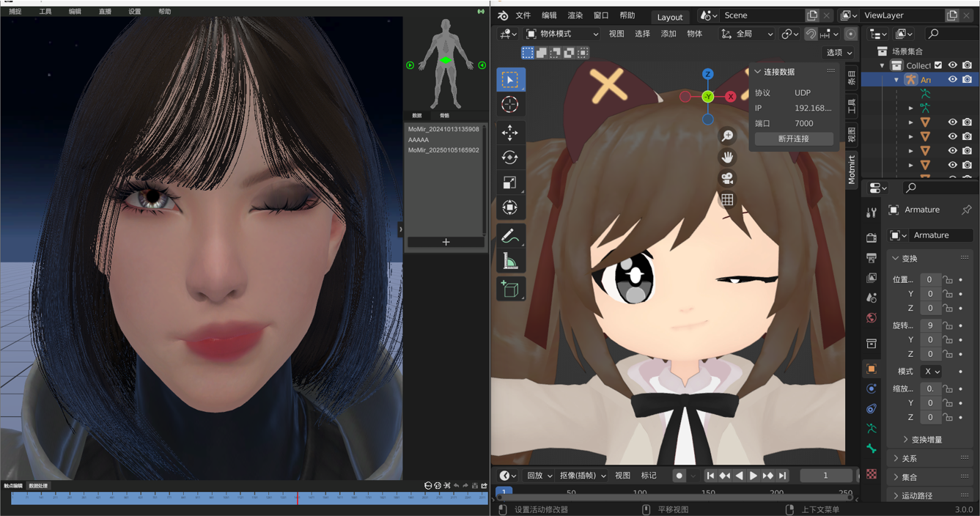Click the plus button to add data
Screen dimensions: 980x516
446,242
